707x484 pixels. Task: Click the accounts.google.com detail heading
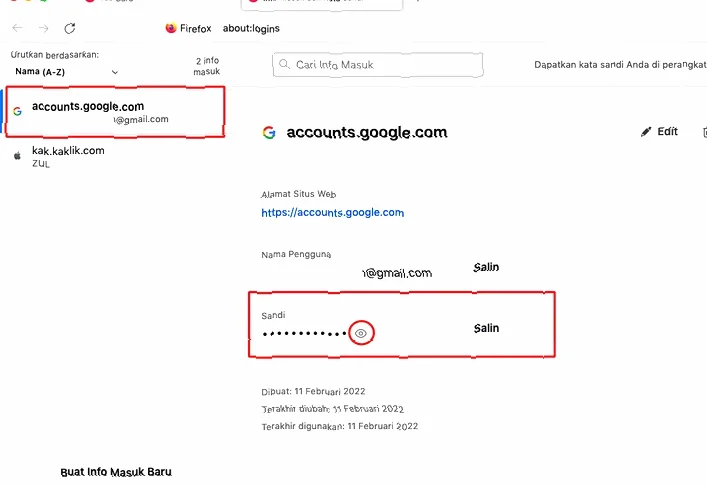click(367, 132)
